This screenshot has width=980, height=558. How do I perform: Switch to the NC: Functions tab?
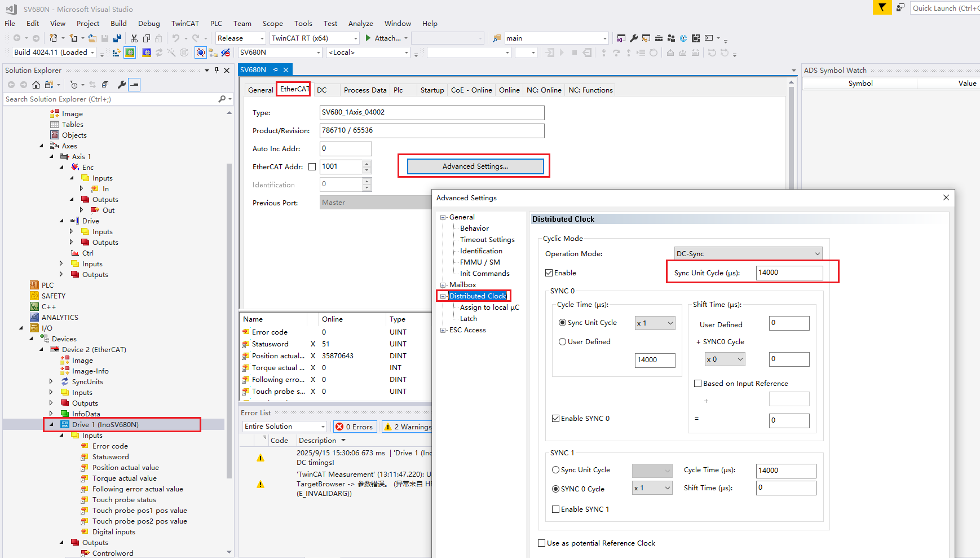tap(590, 90)
